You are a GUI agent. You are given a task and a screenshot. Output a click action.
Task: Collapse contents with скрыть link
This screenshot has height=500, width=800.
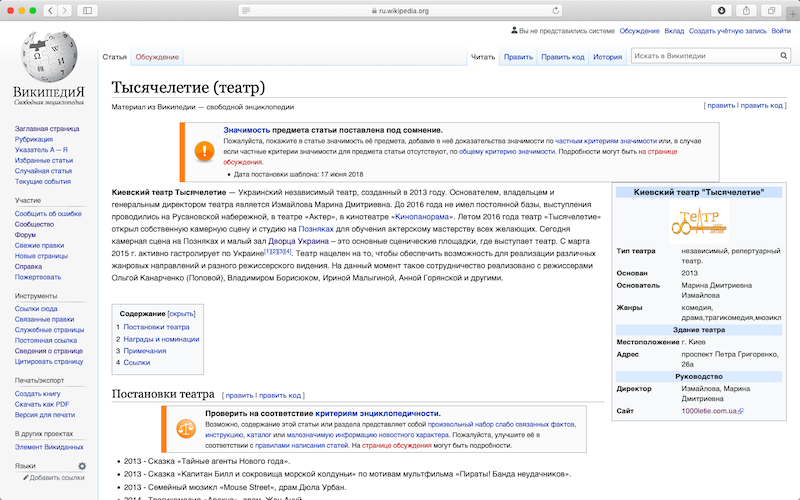[181, 314]
